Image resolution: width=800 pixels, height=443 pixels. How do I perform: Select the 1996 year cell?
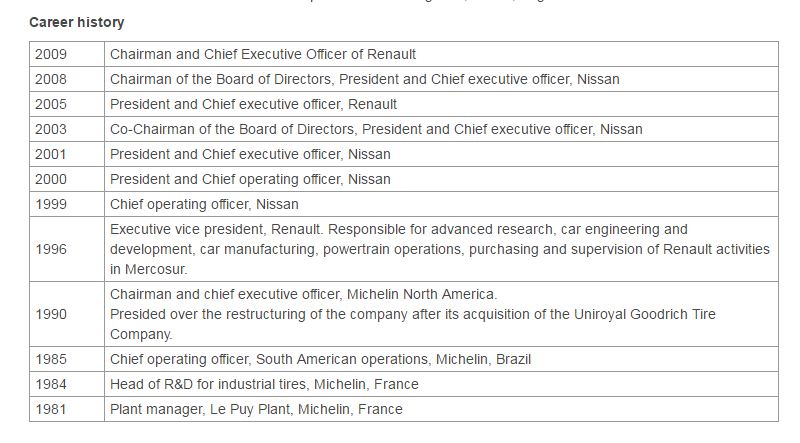50,249
